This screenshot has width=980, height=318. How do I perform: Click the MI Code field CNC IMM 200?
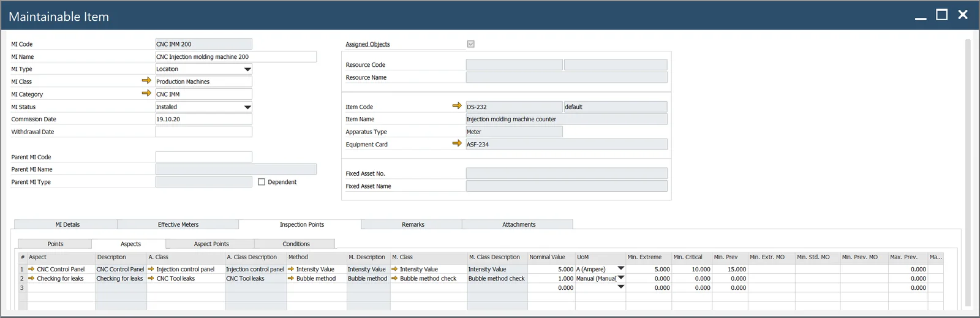[x=204, y=44]
